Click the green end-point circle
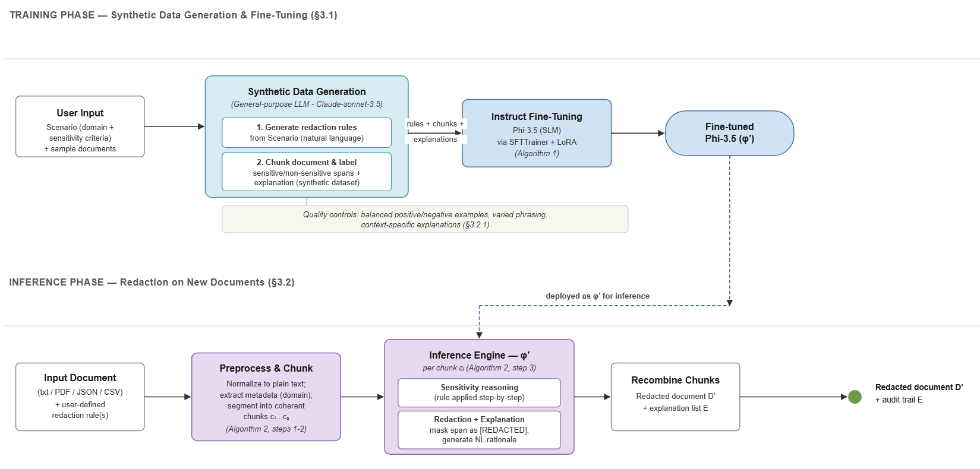The image size is (980, 469). [855, 397]
